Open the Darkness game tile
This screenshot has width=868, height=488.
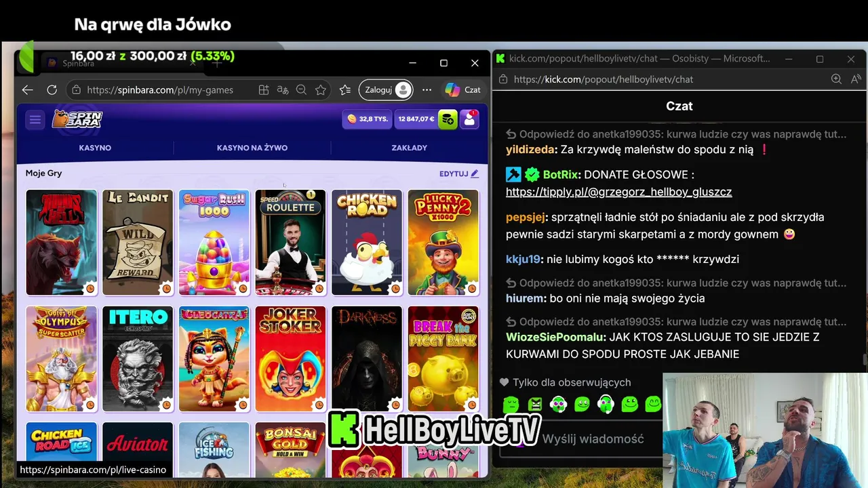coord(367,359)
